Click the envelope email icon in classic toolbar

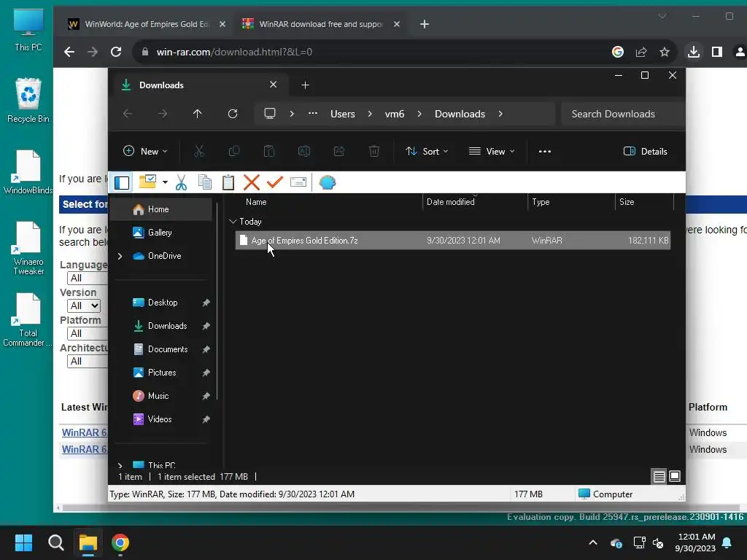(298, 182)
